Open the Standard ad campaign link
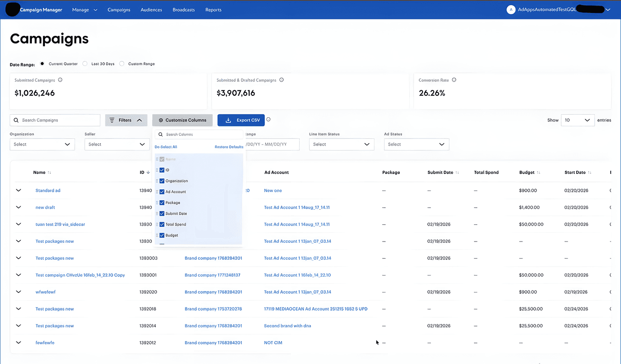Image resolution: width=621 pixels, height=364 pixels. pyautogui.click(x=47, y=190)
